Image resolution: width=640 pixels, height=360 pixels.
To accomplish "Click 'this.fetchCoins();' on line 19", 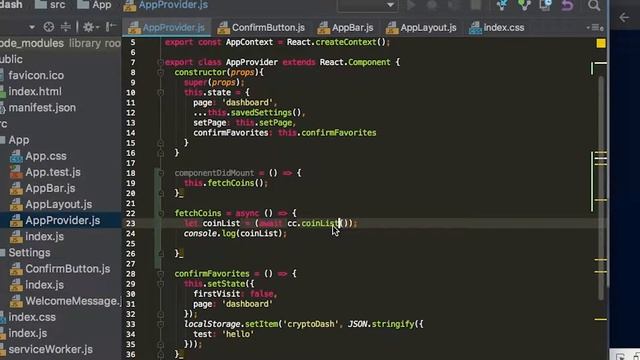I will [226, 183].
